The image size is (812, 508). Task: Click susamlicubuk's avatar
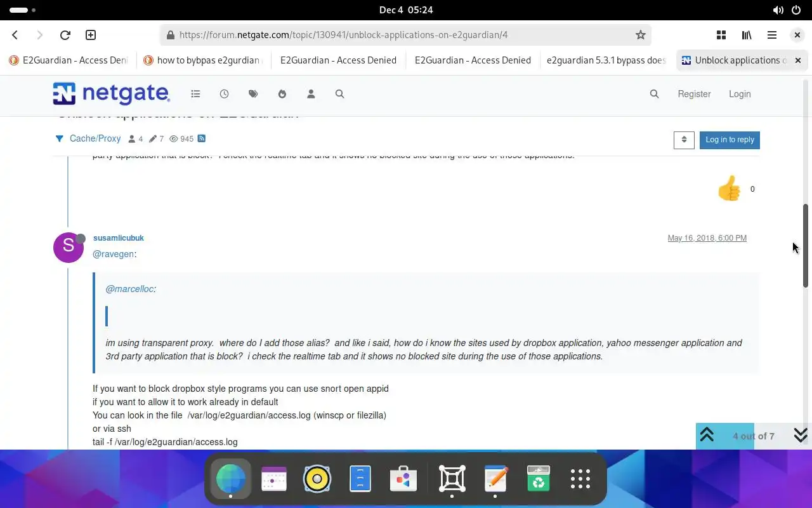pyautogui.click(x=69, y=247)
